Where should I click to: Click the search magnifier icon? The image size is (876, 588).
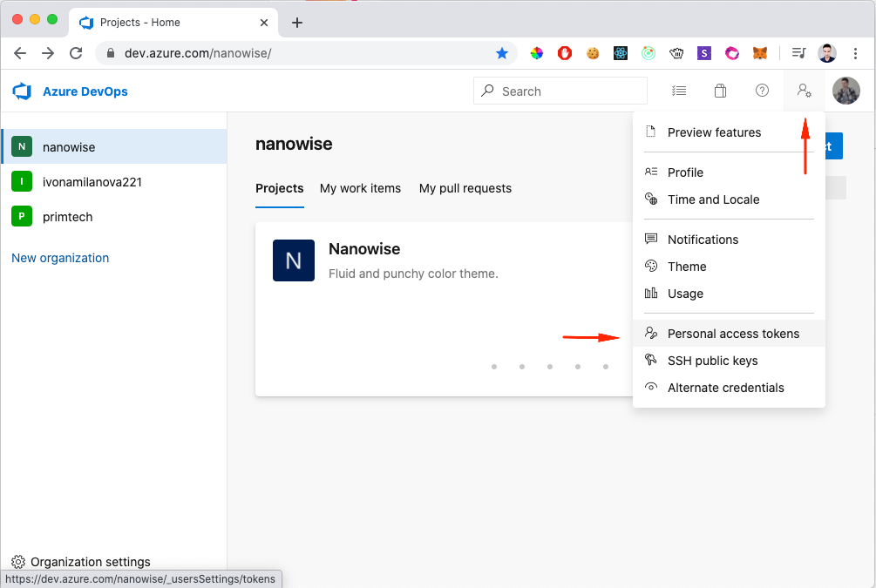(x=488, y=91)
